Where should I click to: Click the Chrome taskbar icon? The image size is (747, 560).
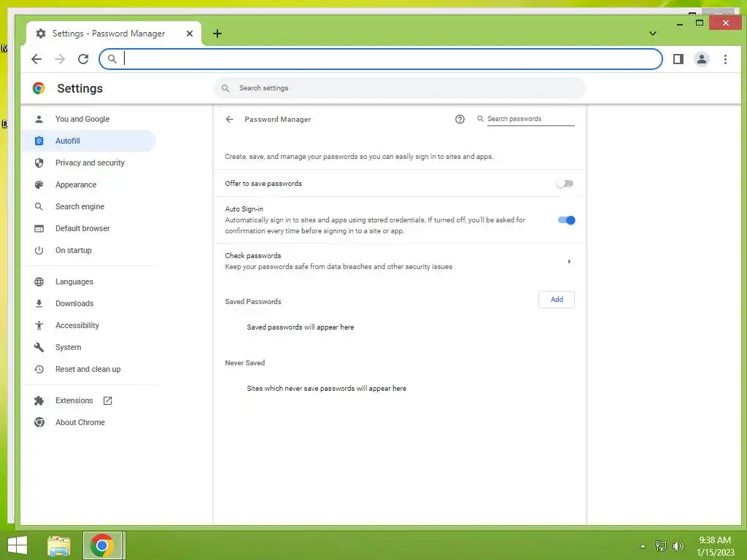click(102, 545)
